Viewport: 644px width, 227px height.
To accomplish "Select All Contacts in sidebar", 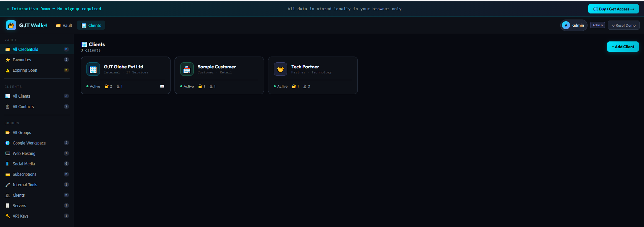I will pyautogui.click(x=37, y=106).
